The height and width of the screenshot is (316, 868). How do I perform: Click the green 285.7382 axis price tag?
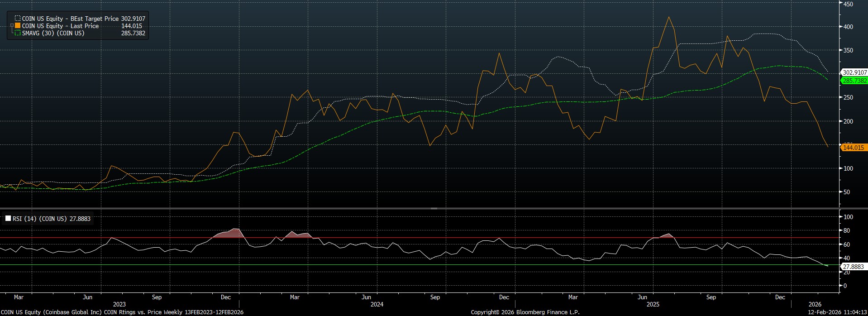pyautogui.click(x=854, y=81)
